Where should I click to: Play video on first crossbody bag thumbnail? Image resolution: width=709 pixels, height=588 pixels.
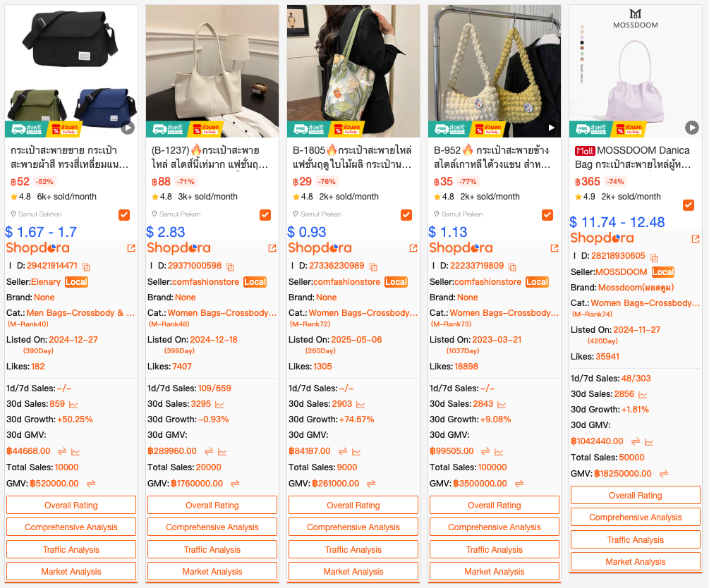pyautogui.click(x=128, y=128)
